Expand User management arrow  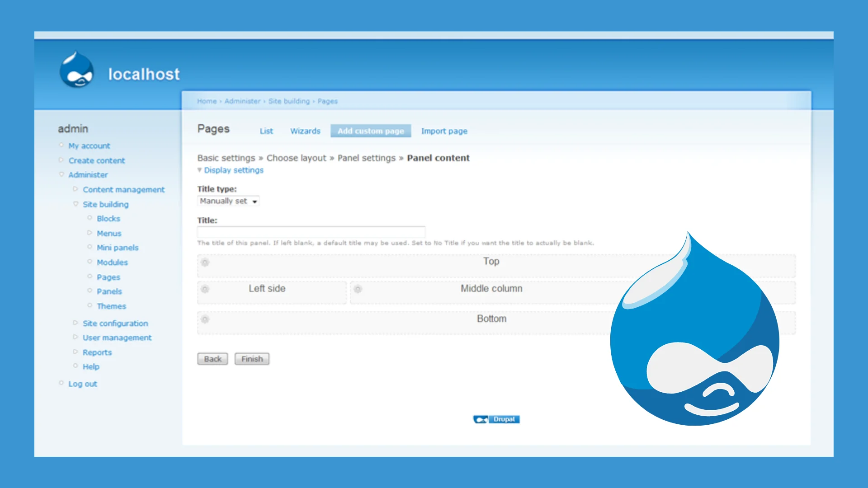click(x=75, y=337)
